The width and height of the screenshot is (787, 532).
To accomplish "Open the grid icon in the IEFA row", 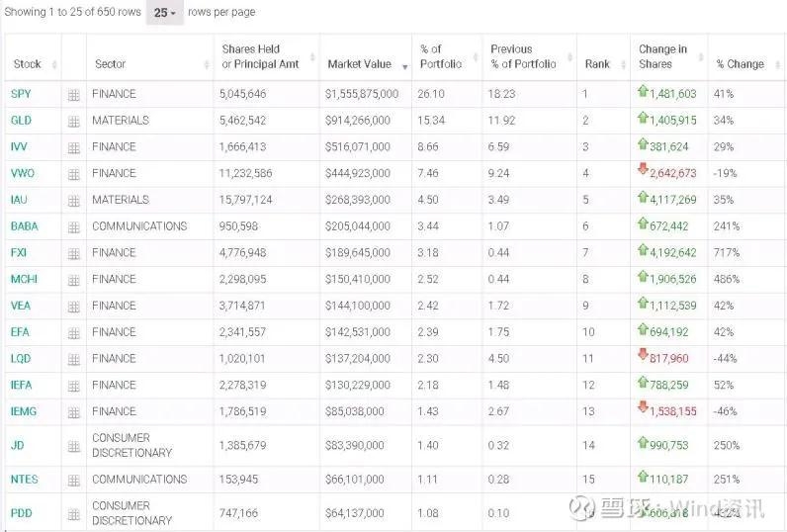I will point(74,386).
